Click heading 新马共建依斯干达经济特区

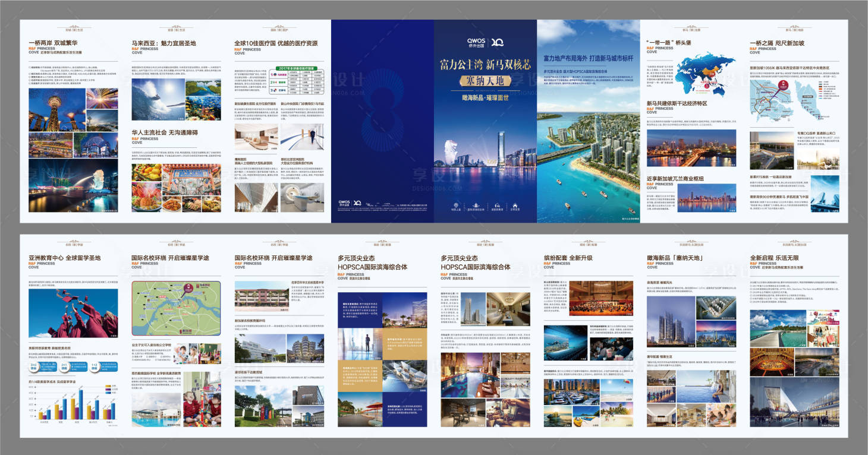(x=677, y=103)
